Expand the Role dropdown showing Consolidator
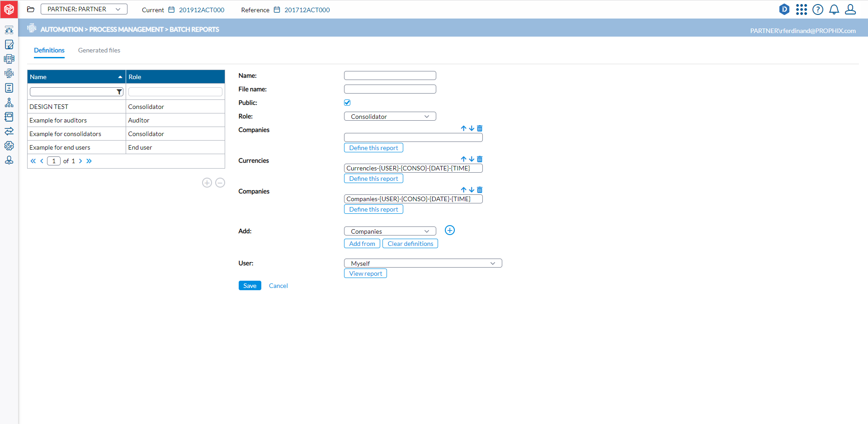Image resolution: width=868 pixels, height=424 pixels. (390, 117)
